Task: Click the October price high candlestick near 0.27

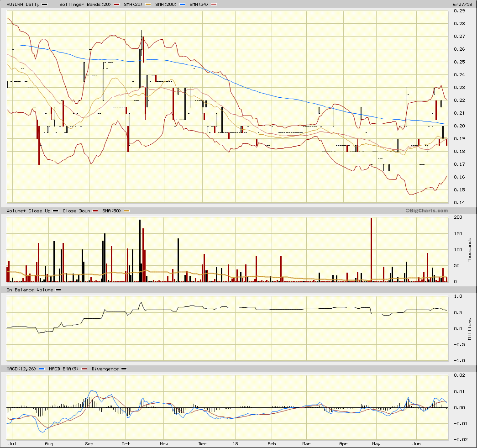Action: pos(142,42)
